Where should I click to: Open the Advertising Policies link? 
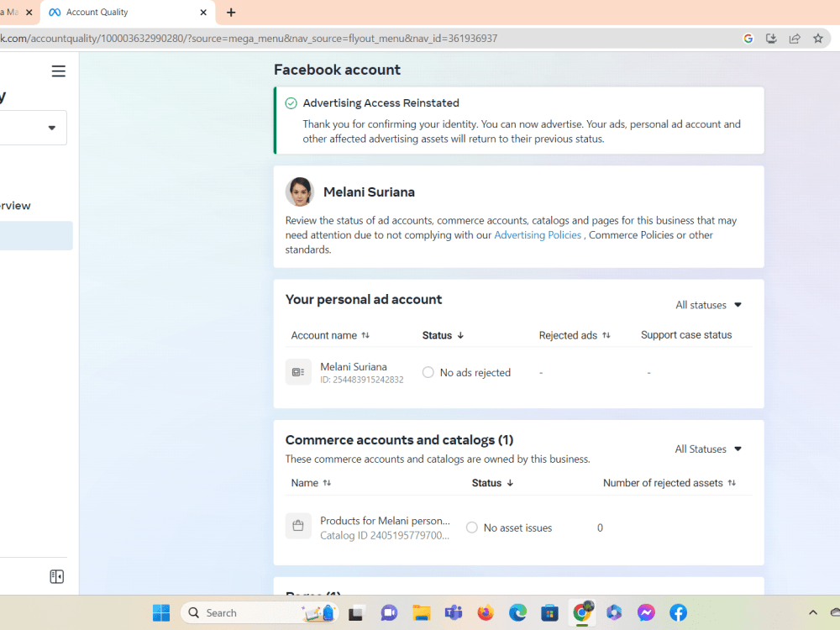(x=538, y=235)
